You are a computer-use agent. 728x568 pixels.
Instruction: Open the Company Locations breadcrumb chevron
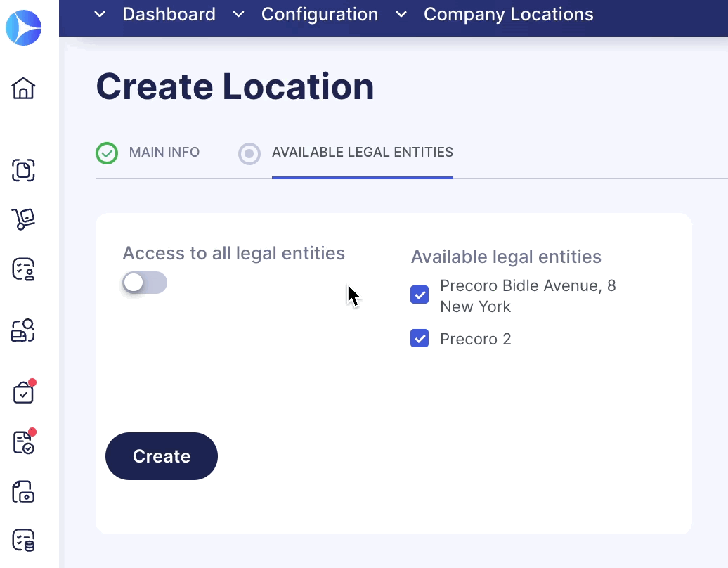point(401,14)
